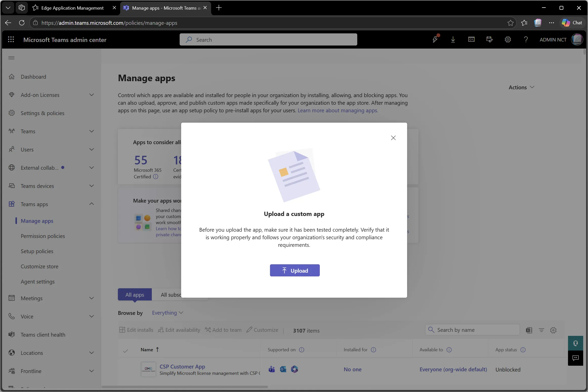Open Cloud Shell icon in header
Screen dimensions: 588x392
[x=471, y=39]
